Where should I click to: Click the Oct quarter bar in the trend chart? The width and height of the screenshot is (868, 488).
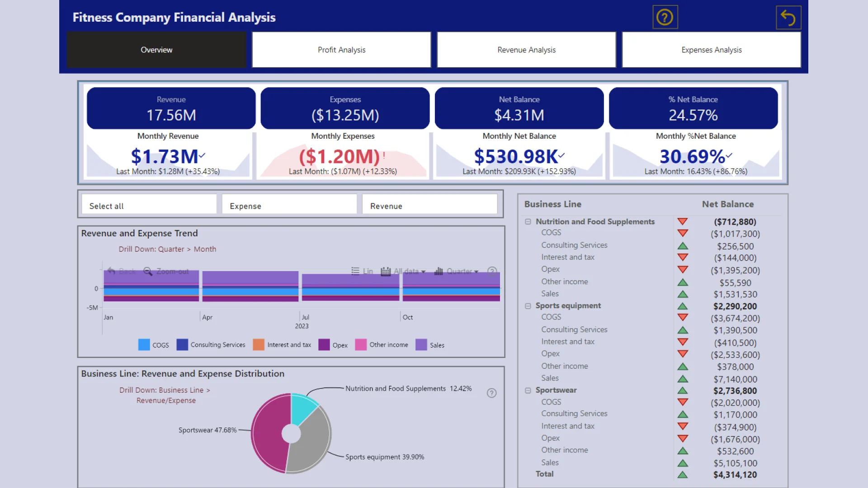pos(451,287)
